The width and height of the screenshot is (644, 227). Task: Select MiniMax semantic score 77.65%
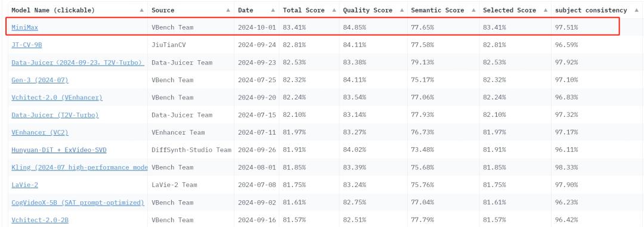(422, 27)
